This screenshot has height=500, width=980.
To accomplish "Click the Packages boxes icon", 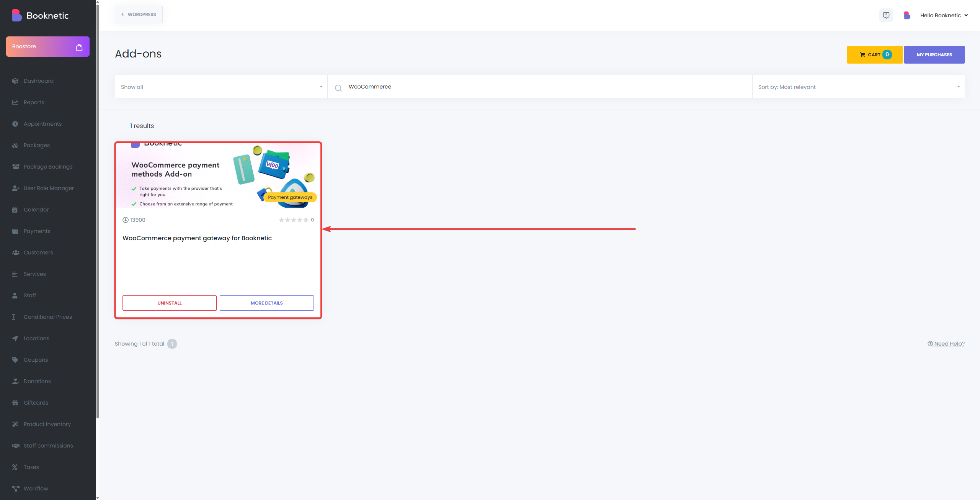I will click(x=15, y=145).
